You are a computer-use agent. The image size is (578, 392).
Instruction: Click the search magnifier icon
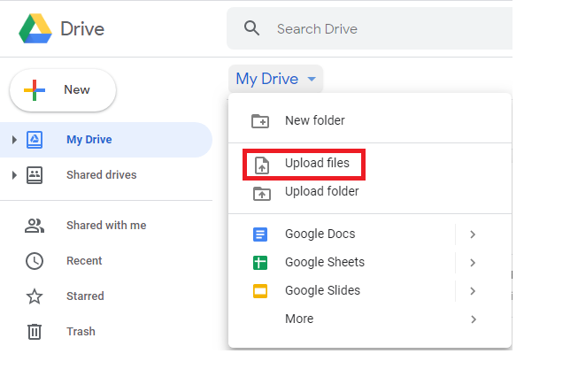[x=251, y=28]
